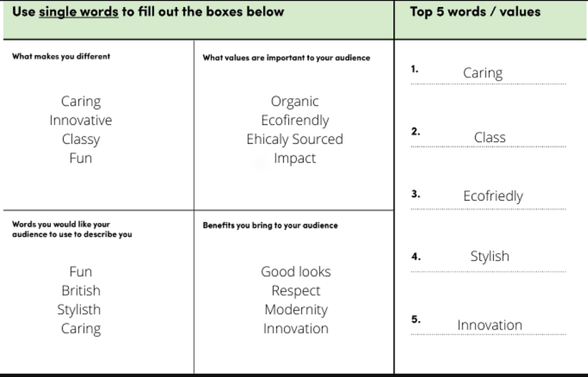Select the word British in the description box

coord(81,290)
